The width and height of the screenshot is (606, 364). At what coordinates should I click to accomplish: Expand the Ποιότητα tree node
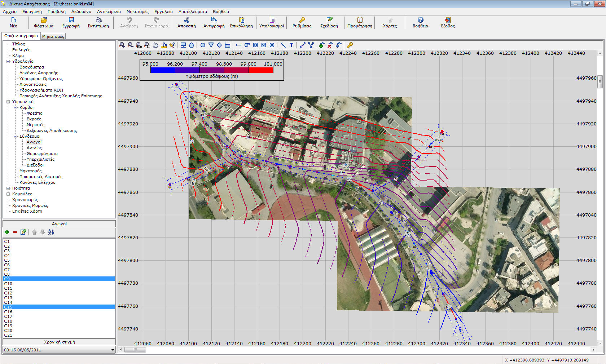[x=8, y=188]
